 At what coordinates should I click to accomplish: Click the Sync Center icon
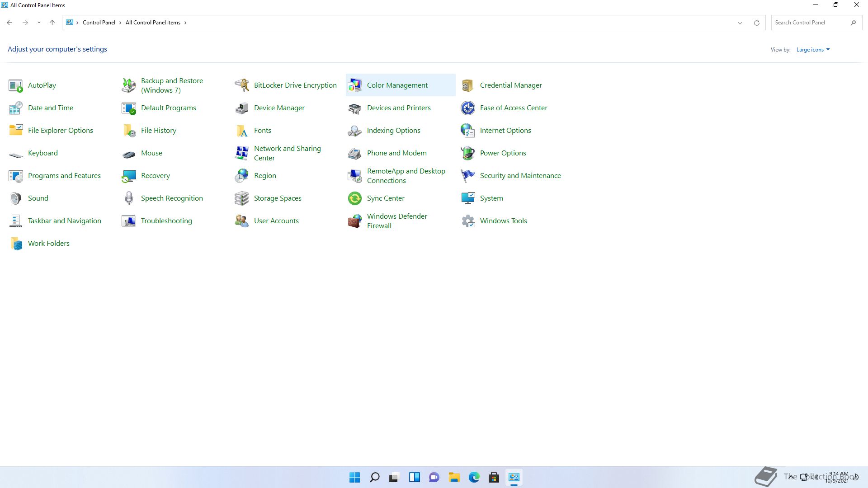pyautogui.click(x=355, y=198)
